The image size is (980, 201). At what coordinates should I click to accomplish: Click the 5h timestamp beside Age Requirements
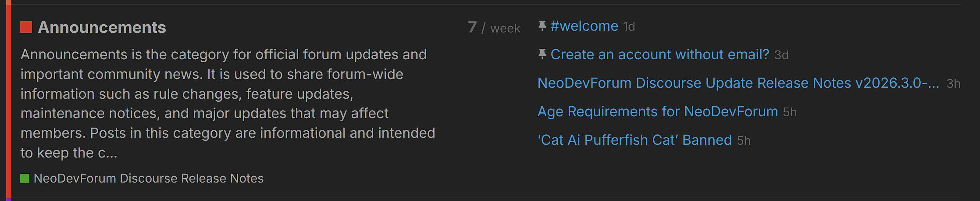click(x=790, y=112)
